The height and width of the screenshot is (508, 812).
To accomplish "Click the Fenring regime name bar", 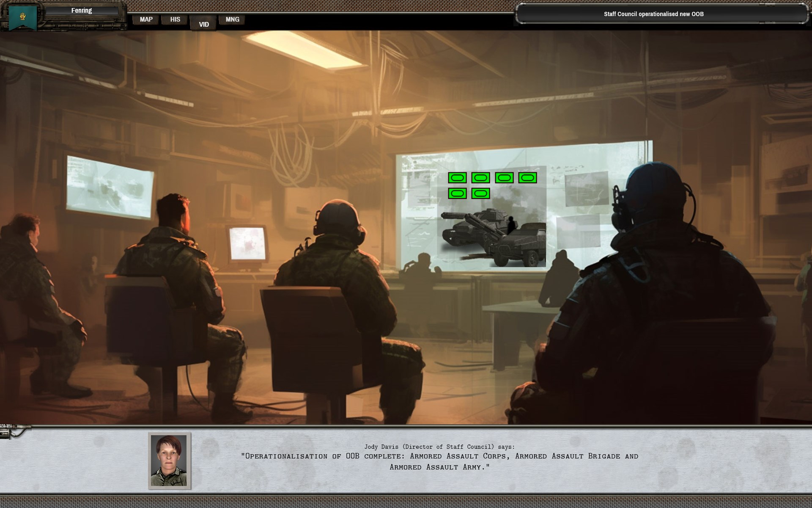I will point(82,11).
